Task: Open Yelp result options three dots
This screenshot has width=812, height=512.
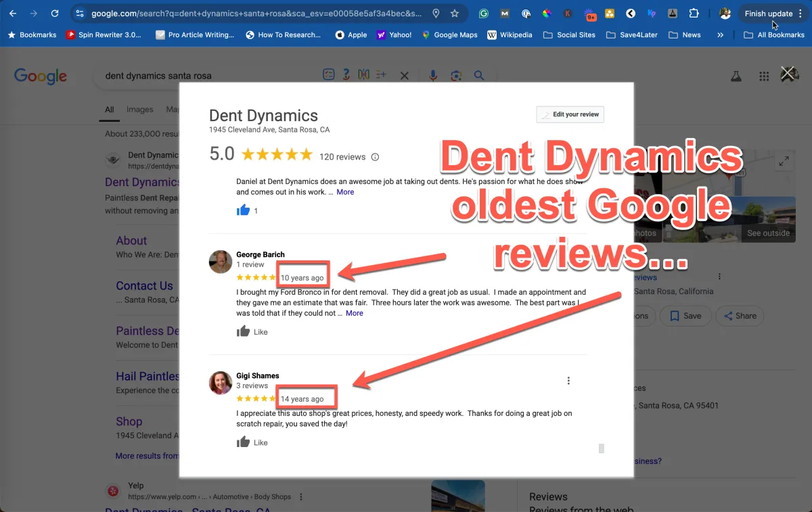Action: [x=301, y=496]
